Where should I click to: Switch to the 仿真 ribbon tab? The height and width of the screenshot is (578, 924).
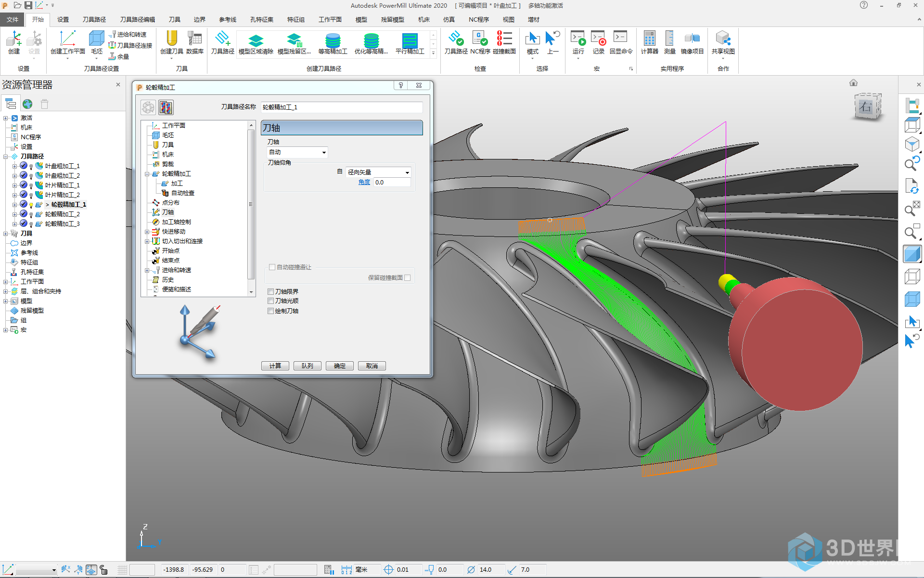(x=449, y=19)
